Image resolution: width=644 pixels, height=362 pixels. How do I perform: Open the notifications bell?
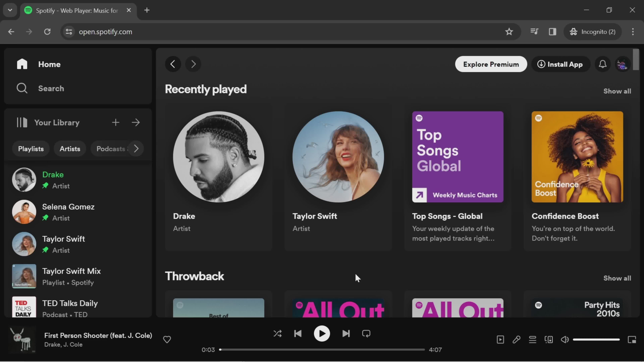[603, 64]
